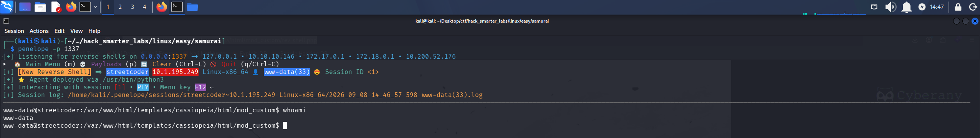Switch to workspace 3

click(x=132, y=7)
